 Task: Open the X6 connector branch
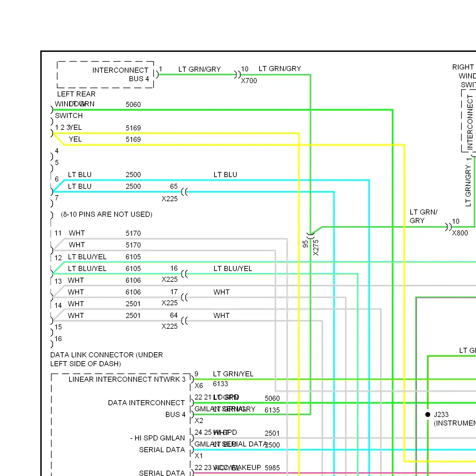192,379
